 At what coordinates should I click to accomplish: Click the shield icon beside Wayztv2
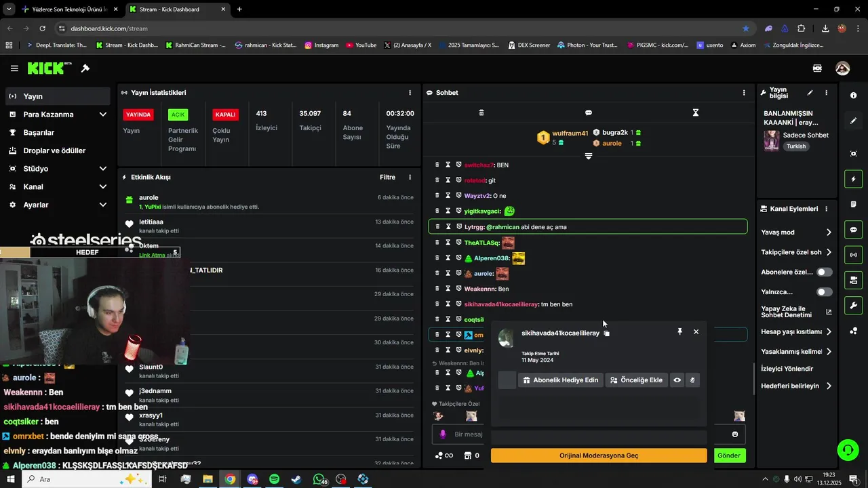pos(458,196)
